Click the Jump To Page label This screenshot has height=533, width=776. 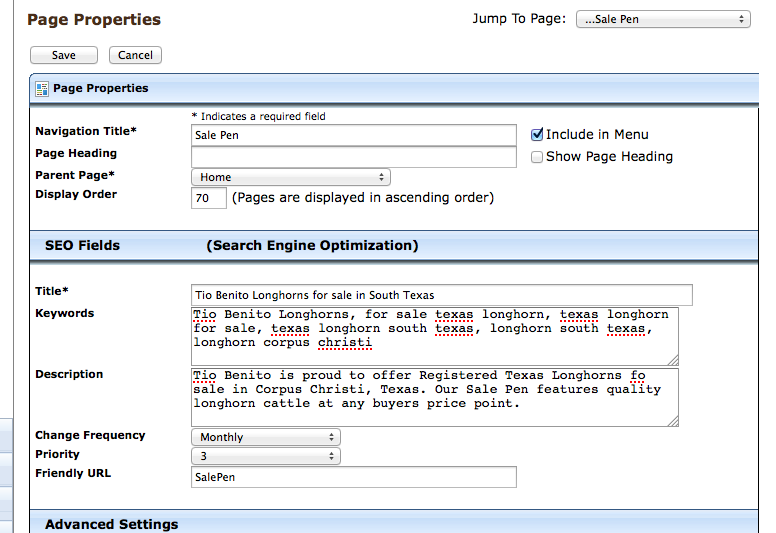point(519,19)
